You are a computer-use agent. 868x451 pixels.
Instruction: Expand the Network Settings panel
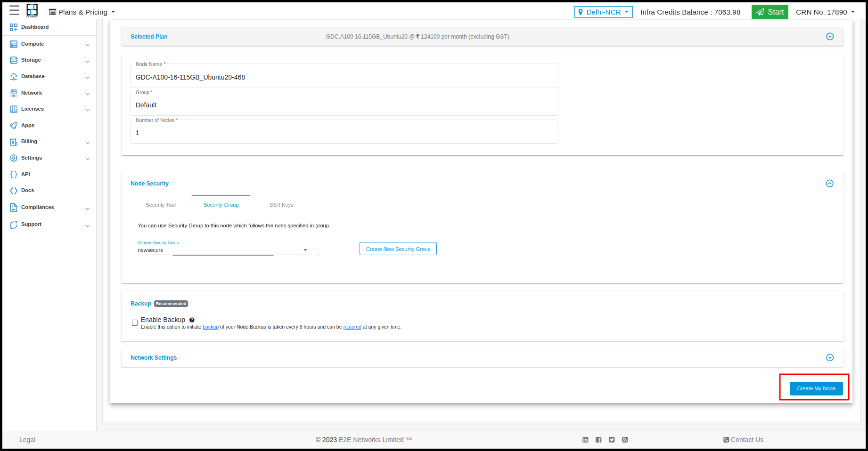coord(830,358)
